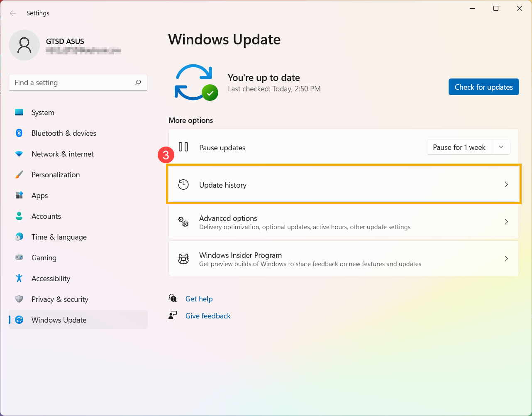Screen dimensions: 532x416
Task: Click the pause bars icon
Action: pyautogui.click(x=183, y=147)
